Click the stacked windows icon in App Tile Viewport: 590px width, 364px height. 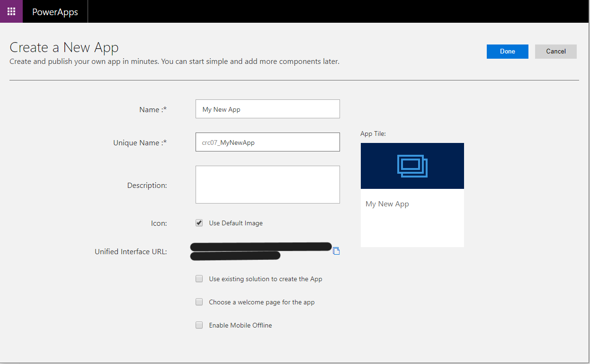tap(412, 166)
